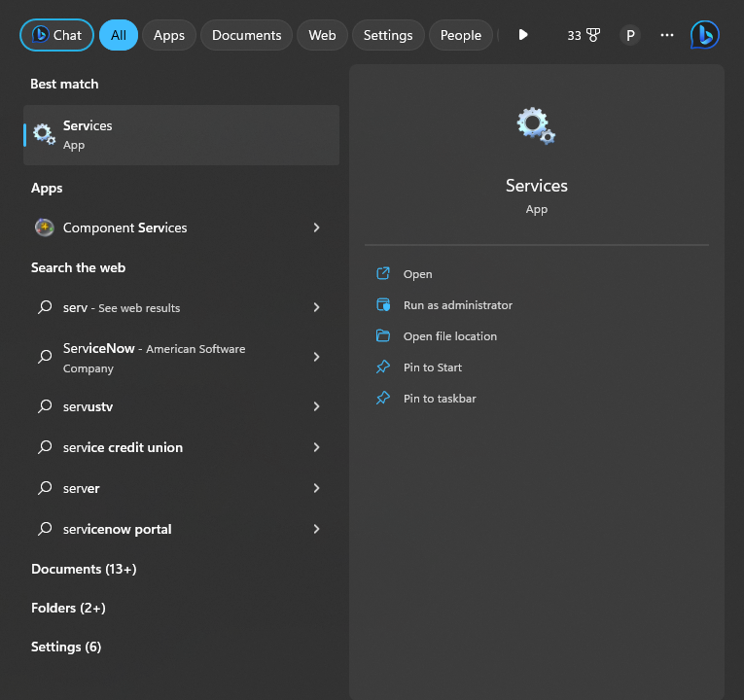
Task: Choose Open file location action
Action: [449, 336]
